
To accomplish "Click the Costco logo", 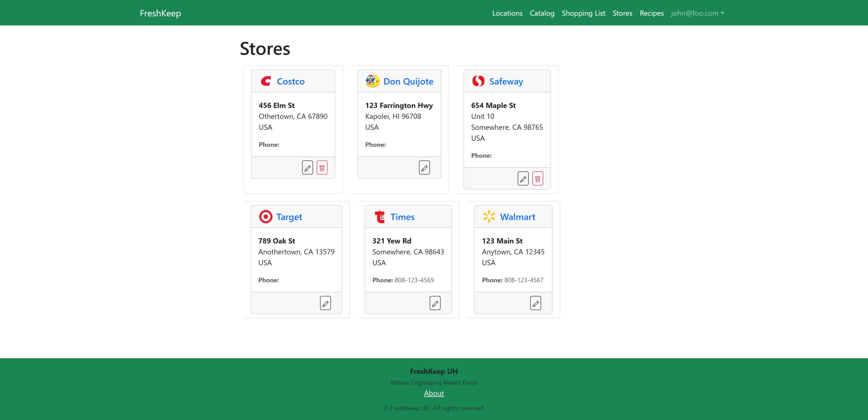I will [x=266, y=81].
